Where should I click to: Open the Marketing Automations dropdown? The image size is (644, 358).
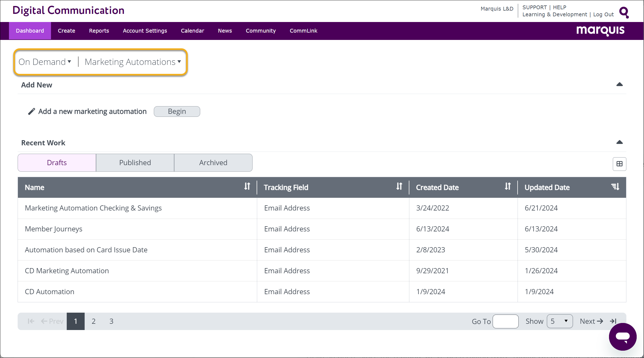tap(133, 62)
